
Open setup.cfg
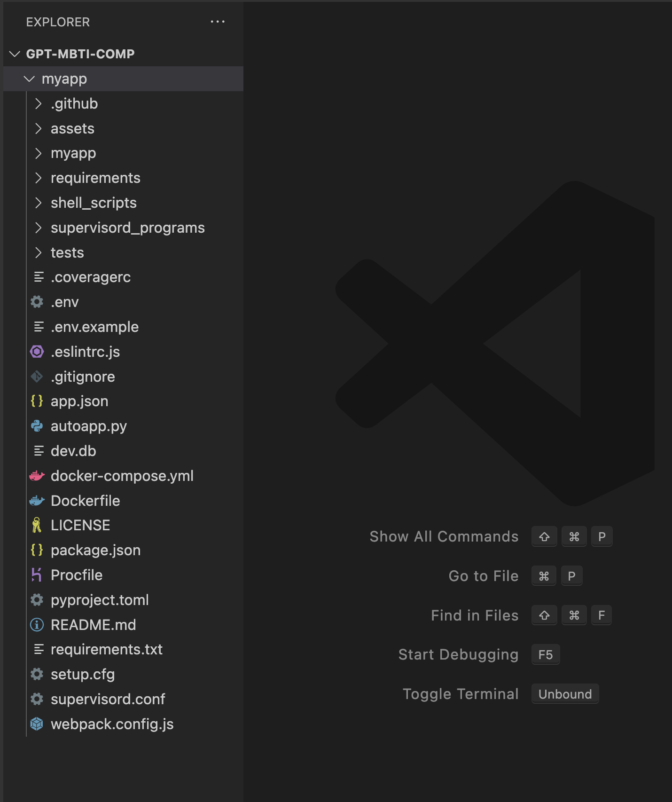tap(123, 674)
